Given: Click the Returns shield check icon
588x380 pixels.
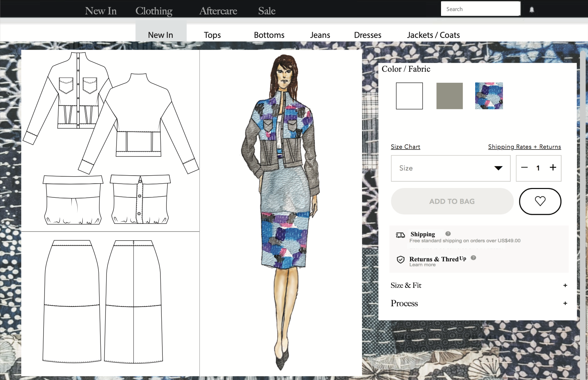Looking at the screenshot, I should (400, 260).
